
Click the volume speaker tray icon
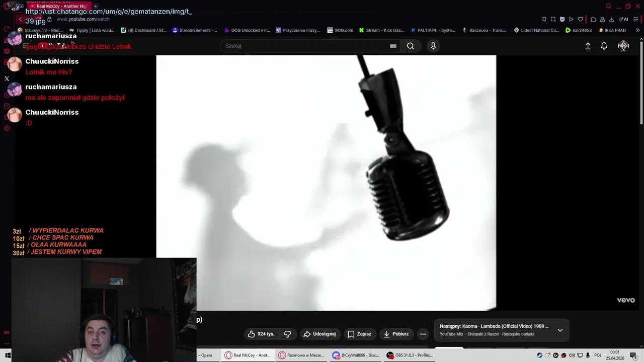point(572,355)
